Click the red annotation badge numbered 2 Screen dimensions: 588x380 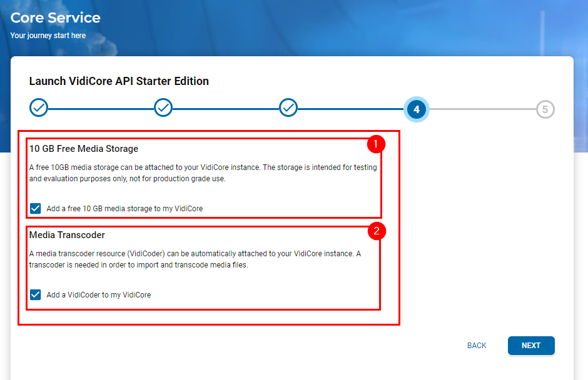[376, 231]
